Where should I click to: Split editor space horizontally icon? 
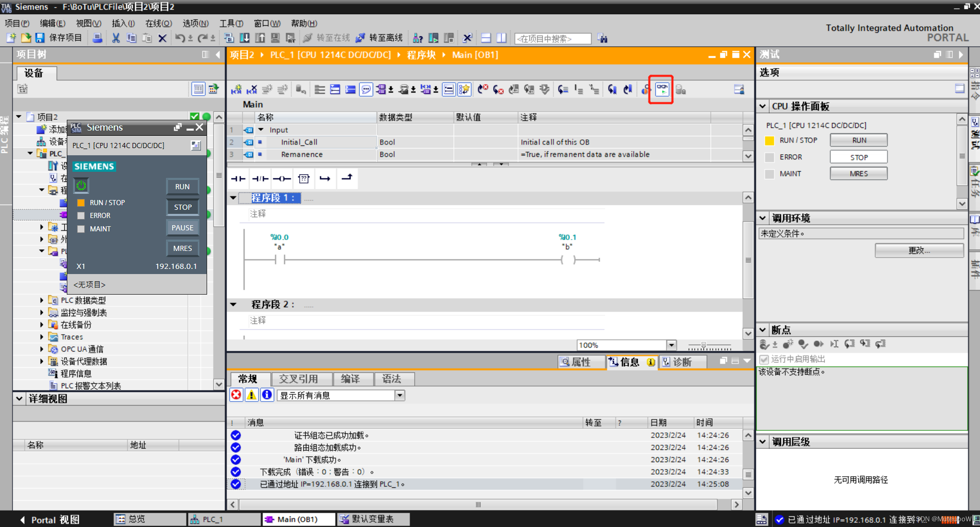[x=486, y=38]
